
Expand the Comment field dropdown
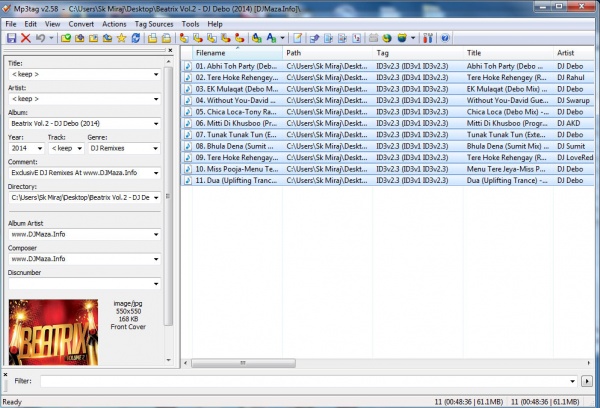pyautogui.click(x=156, y=173)
